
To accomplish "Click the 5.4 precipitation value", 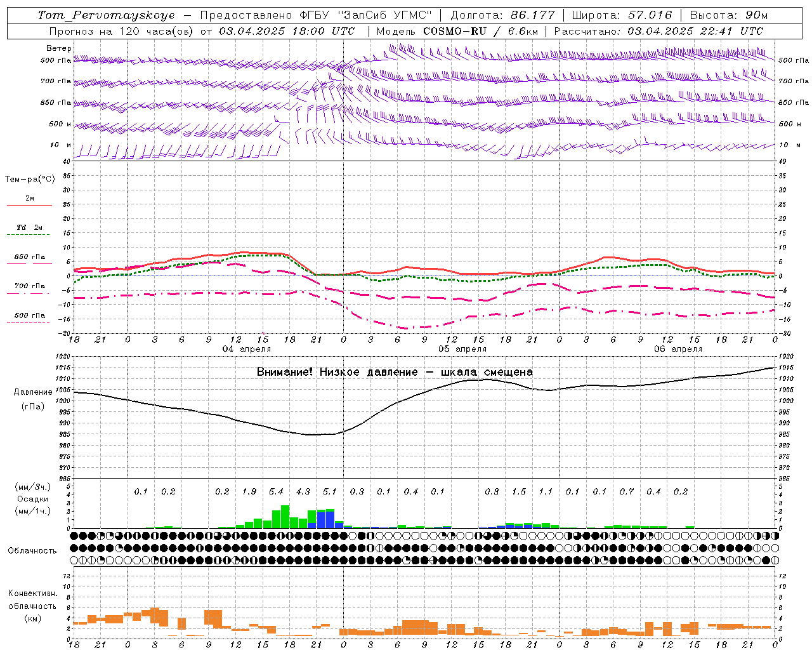I will pos(276,492).
